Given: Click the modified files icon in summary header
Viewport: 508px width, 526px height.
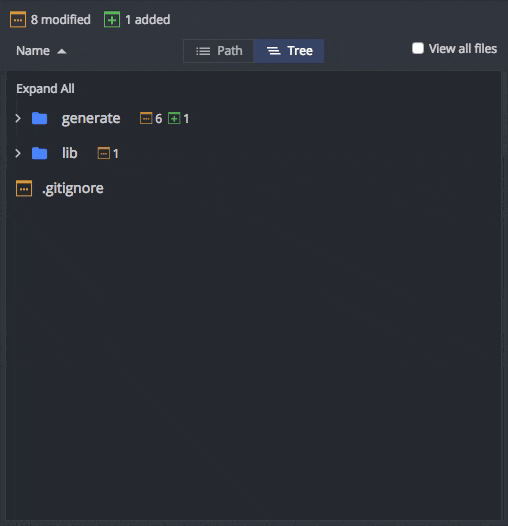Looking at the screenshot, I should click(18, 20).
